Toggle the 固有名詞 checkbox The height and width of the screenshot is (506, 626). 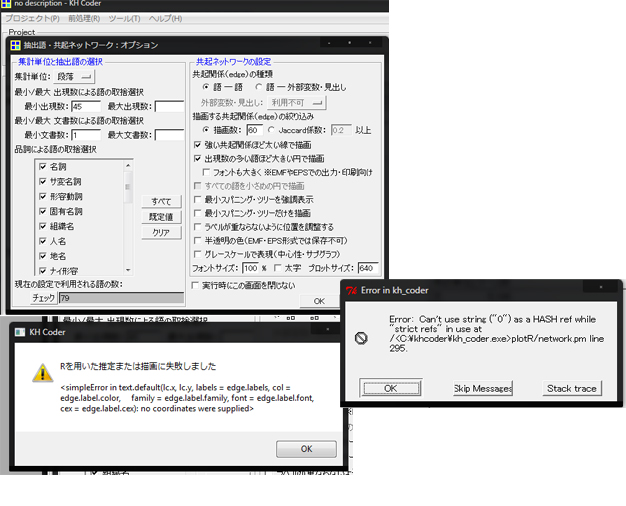43,211
